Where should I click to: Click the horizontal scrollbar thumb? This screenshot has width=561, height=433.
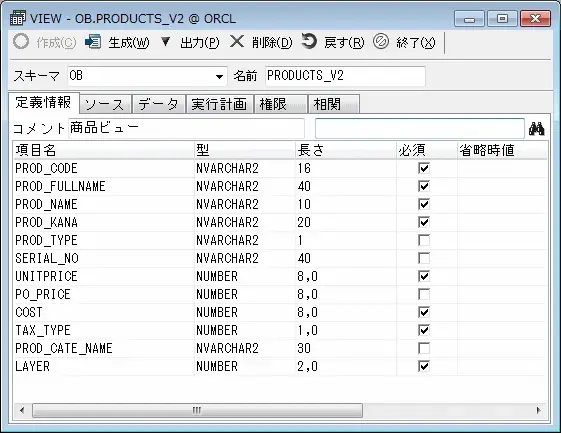click(197, 410)
